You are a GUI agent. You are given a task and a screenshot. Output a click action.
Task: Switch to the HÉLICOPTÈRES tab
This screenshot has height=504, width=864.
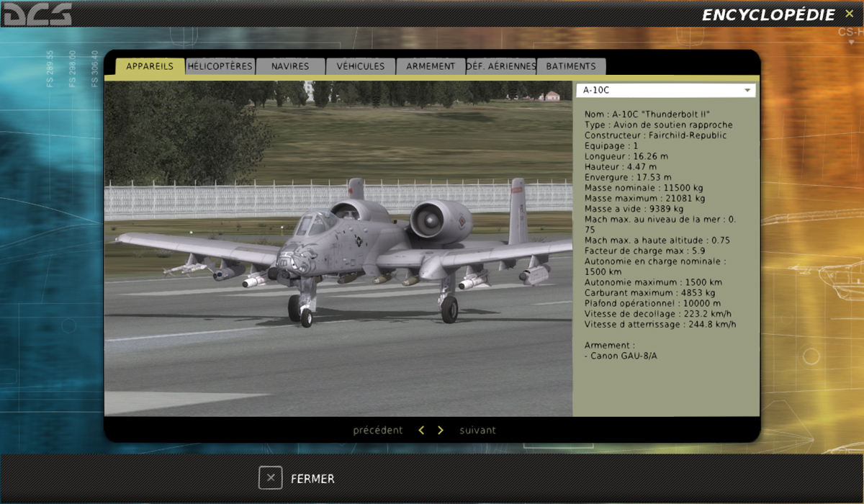(x=220, y=66)
